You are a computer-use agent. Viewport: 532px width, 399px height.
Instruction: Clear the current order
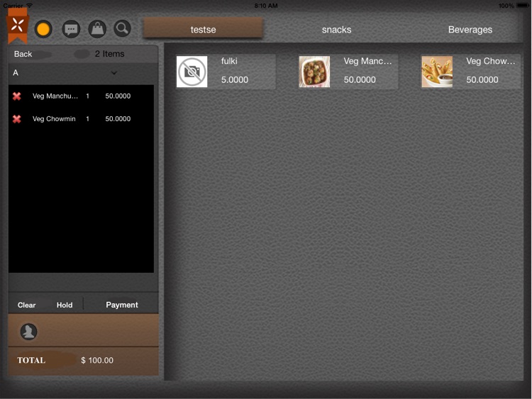26,305
